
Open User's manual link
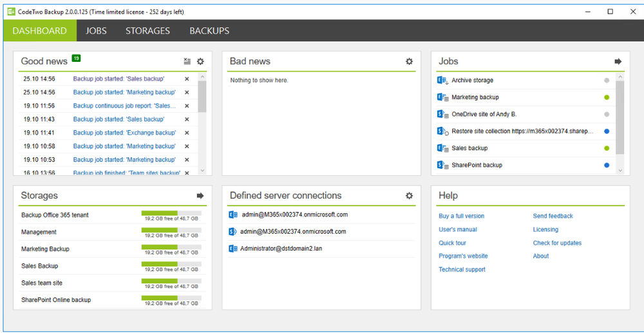(x=457, y=229)
